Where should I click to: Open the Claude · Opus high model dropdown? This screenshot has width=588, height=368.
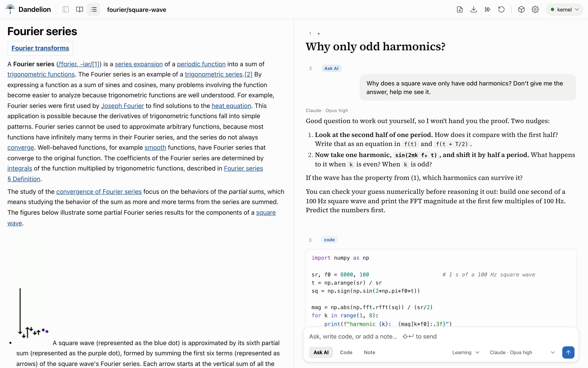[522, 352]
